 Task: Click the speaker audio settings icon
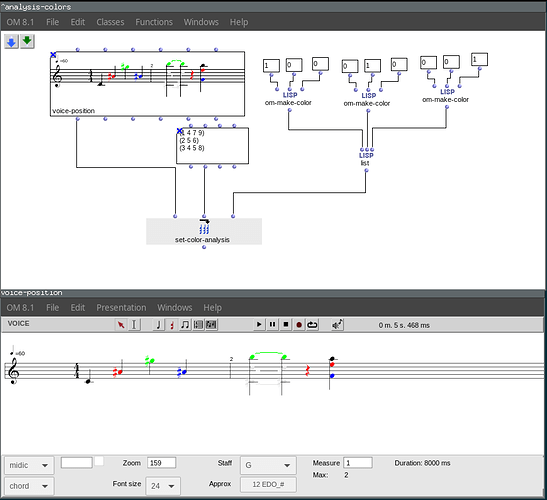point(337,324)
